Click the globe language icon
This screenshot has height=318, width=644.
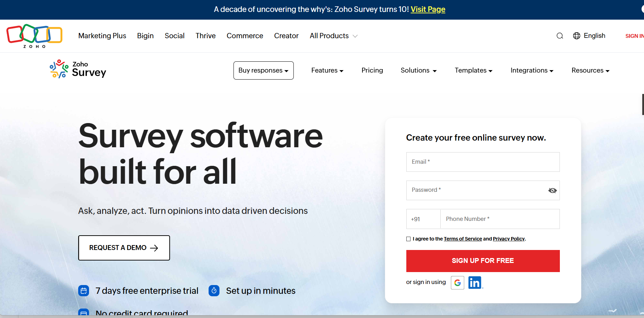point(577,36)
